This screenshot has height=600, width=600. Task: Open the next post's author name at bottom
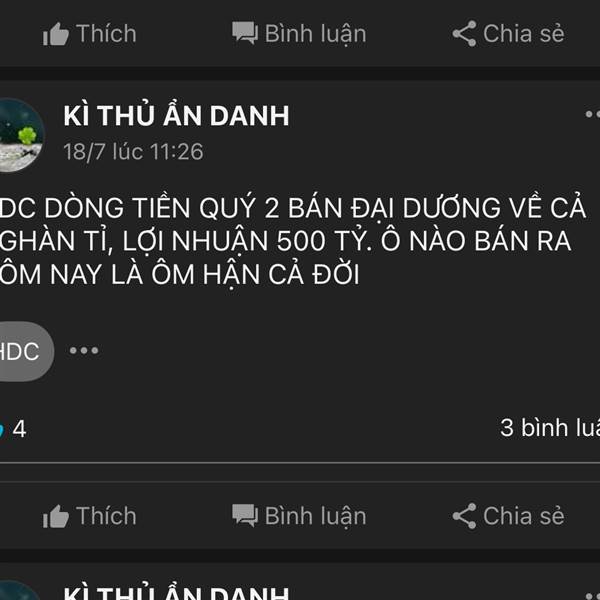(176, 592)
